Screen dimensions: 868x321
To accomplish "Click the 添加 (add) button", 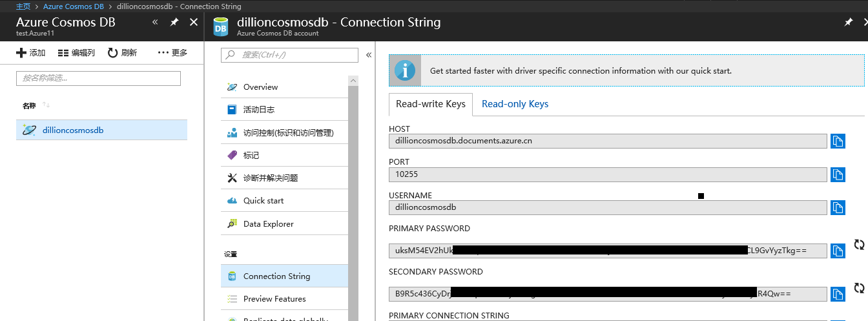I will [31, 53].
